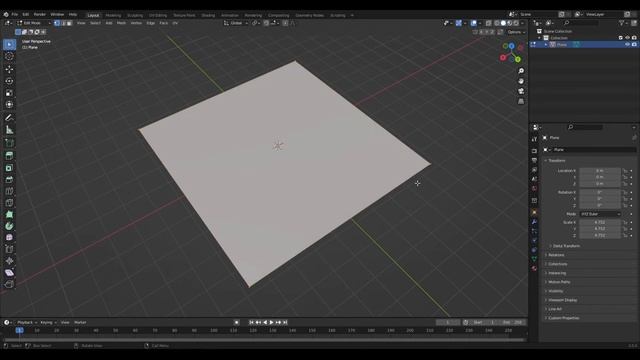Click the Scale X value field
The width and height of the screenshot is (640, 360).
[600, 222]
